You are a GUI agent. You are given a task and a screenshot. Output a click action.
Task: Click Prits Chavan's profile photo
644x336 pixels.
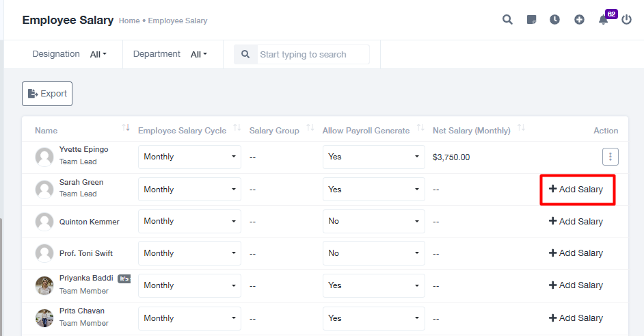[x=44, y=318]
